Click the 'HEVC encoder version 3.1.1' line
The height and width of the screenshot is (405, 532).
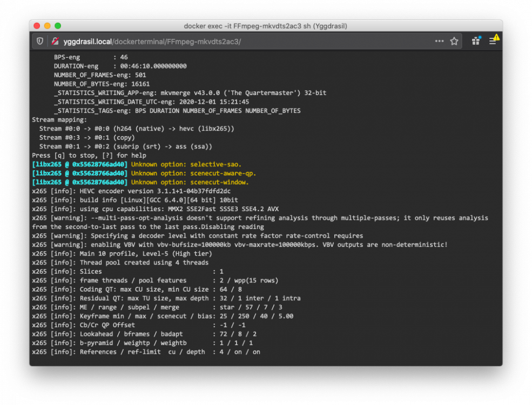coord(131,191)
